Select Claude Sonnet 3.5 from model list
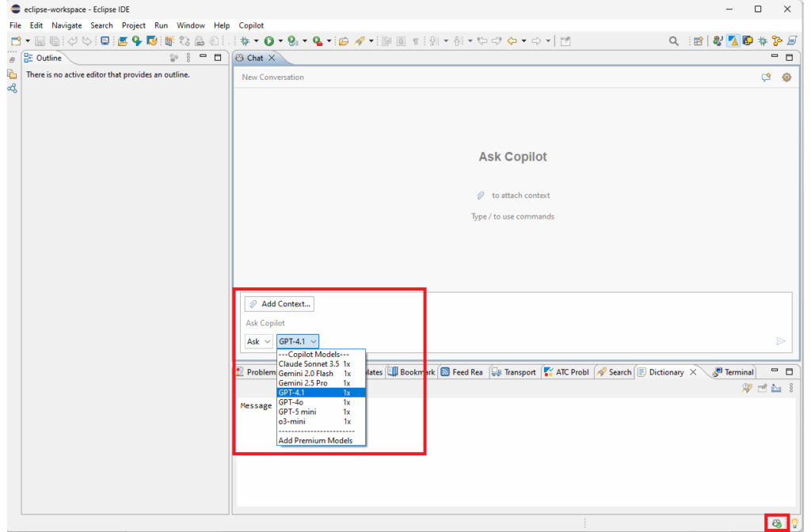811x532 pixels. click(x=308, y=364)
